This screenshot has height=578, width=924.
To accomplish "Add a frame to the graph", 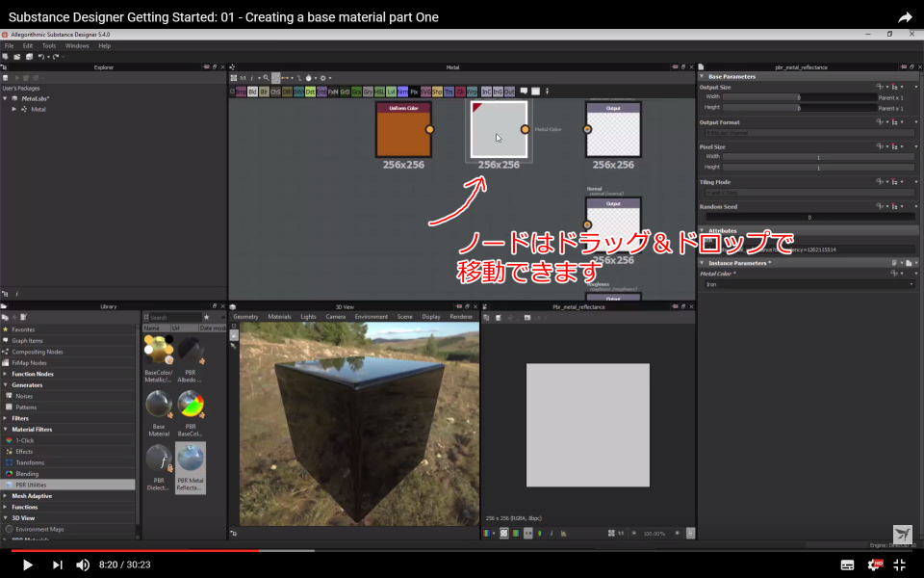I will [536, 91].
